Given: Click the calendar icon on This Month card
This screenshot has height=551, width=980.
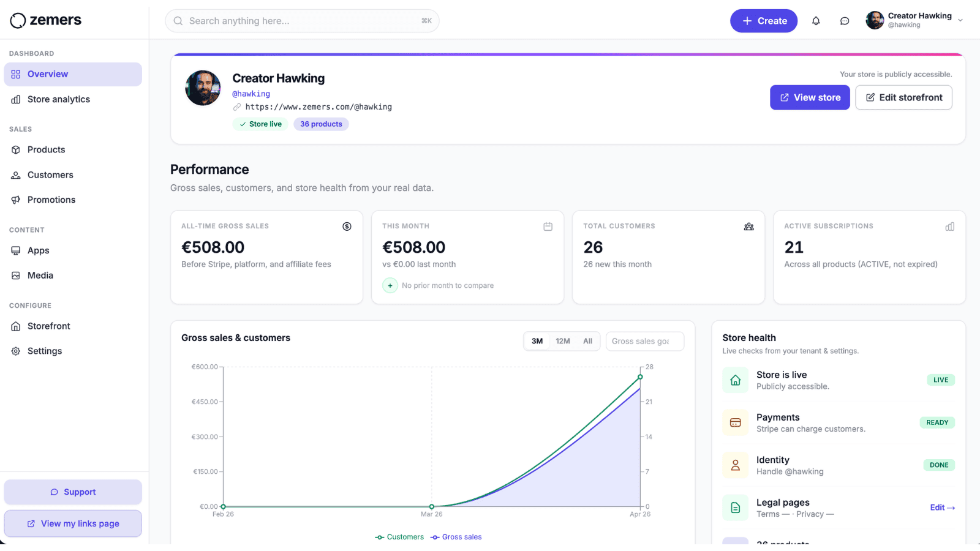Looking at the screenshot, I should tap(548, 227).
